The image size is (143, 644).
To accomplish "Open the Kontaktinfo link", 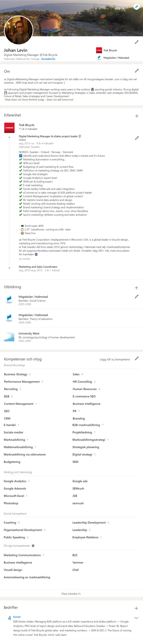I will pyautogui.click(x=48, y=59).
